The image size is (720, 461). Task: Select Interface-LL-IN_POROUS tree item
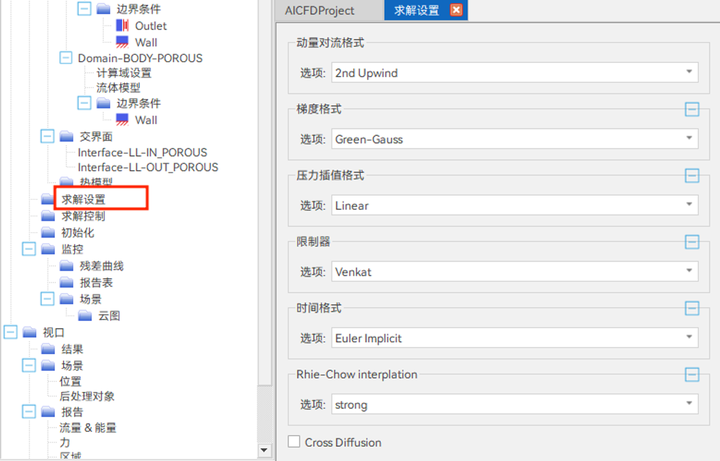point(142,152)
